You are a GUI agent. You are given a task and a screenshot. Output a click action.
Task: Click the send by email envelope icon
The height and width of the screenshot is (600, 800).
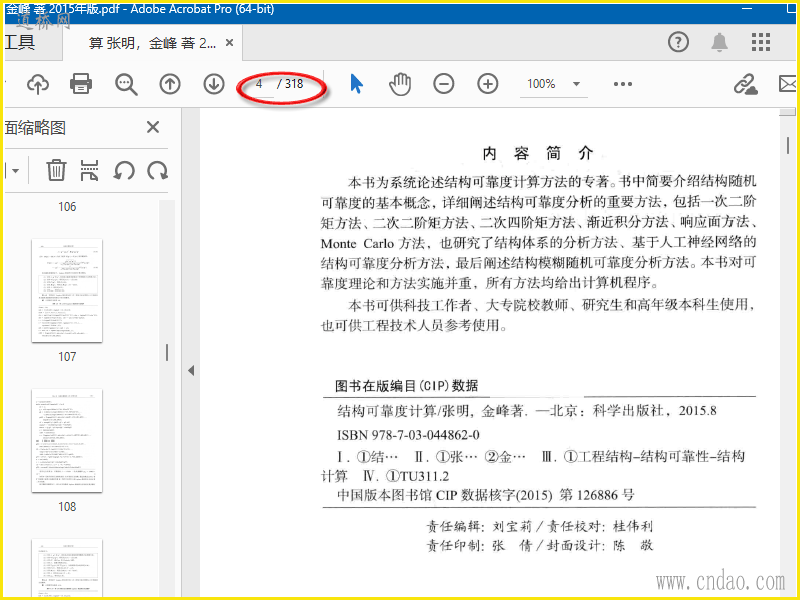click(788, 84)
